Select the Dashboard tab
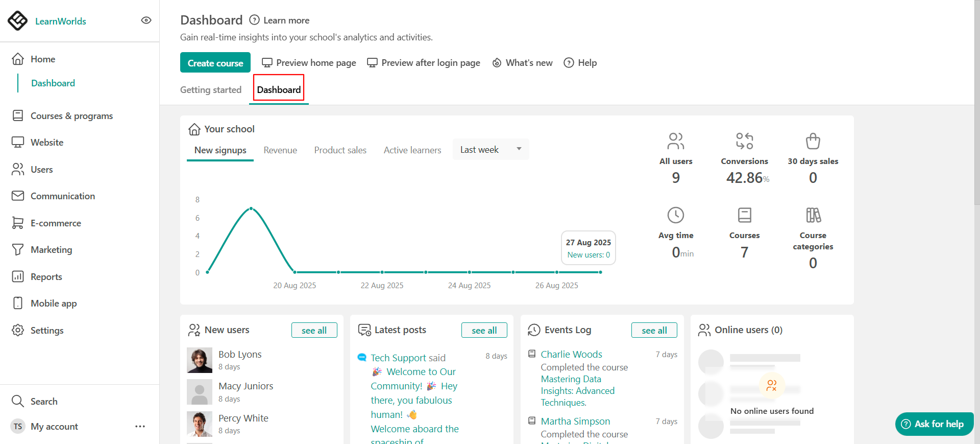980x444 pixels. click(x=279, y=90)
